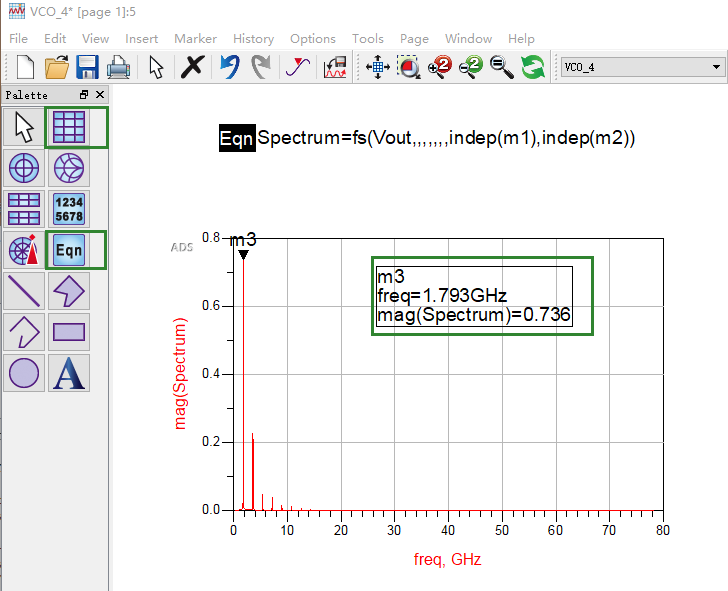
Task: Select the filled Polygon tool
Action: click(x=69, y=291)
